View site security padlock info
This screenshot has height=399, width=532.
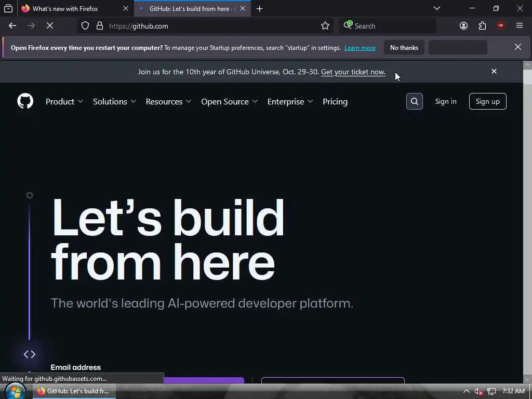99,26
